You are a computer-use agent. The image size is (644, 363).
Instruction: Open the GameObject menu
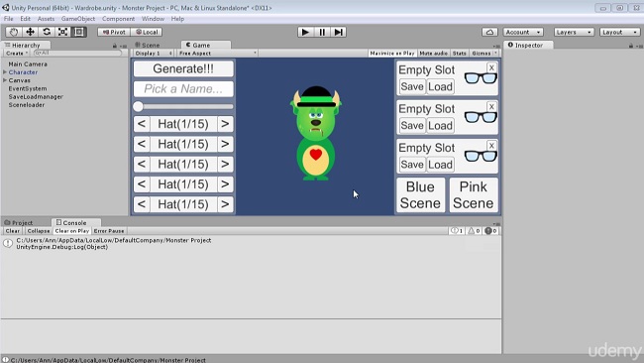tap(78, 19)
